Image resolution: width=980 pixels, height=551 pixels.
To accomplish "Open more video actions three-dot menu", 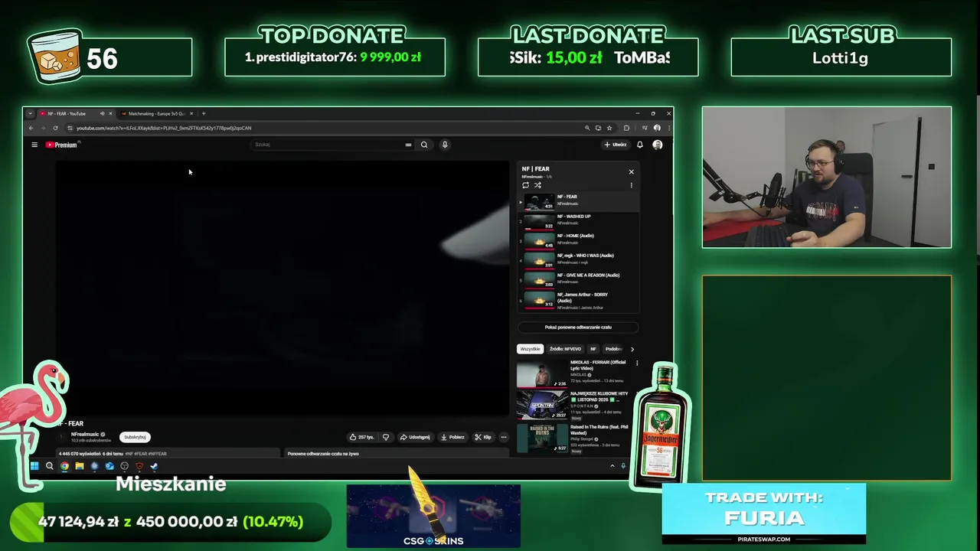I will 503,437.
